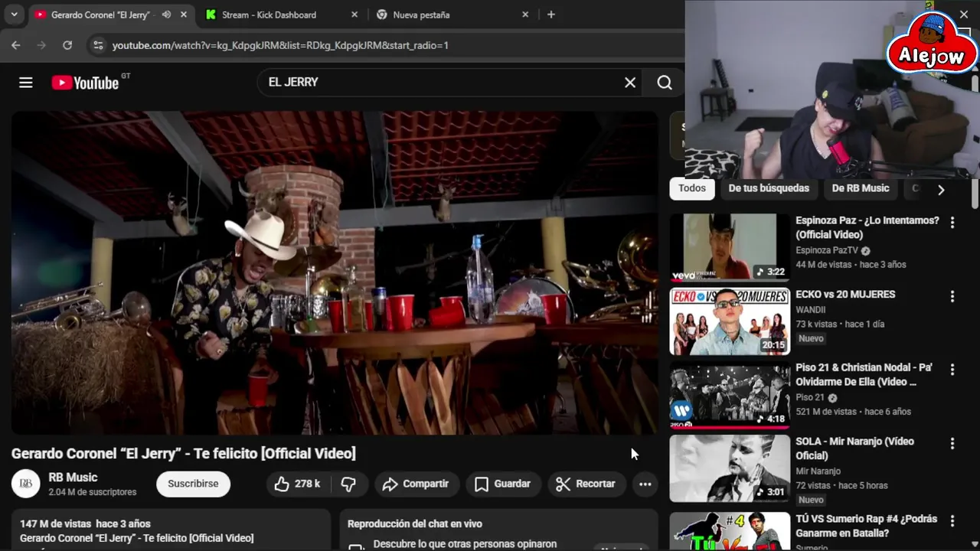Go forward with browser forward arrow

pyautogui.click(x=41, y=45)
